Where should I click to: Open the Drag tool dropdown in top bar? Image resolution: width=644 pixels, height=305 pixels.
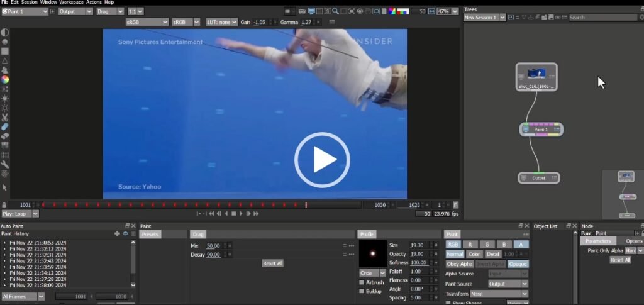click(109, 11)
